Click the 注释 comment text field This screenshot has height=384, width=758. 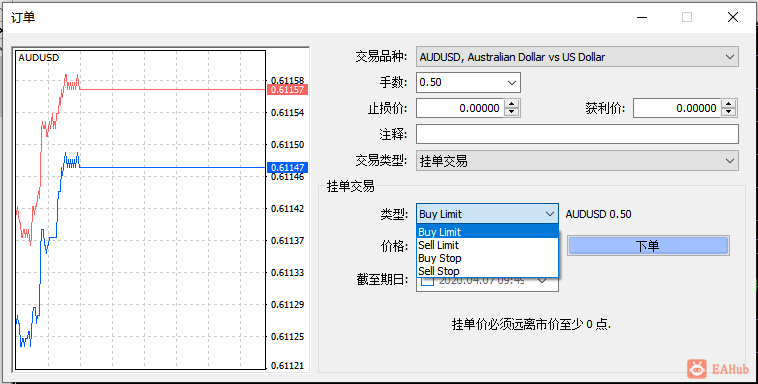click(577, 134)
